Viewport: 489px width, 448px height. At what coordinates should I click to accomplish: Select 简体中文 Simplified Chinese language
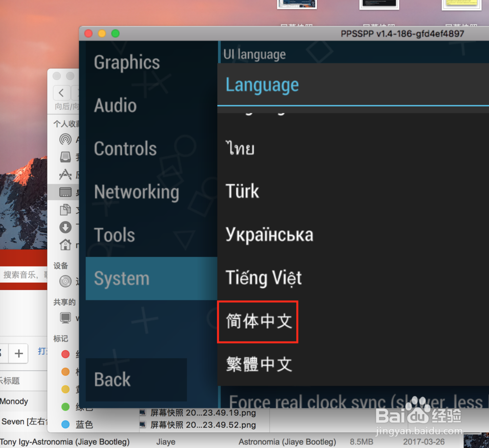258,322
